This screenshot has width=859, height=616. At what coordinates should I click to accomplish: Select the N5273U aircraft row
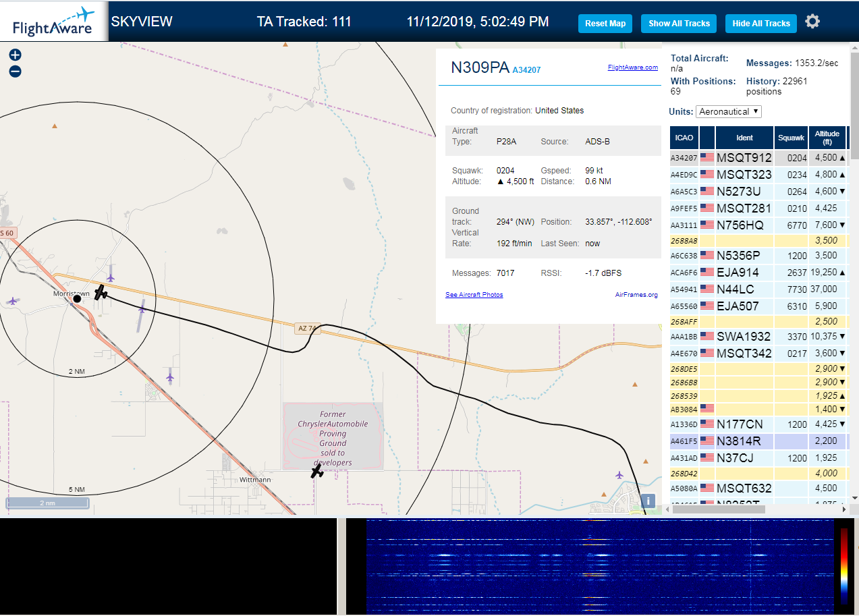758,191
